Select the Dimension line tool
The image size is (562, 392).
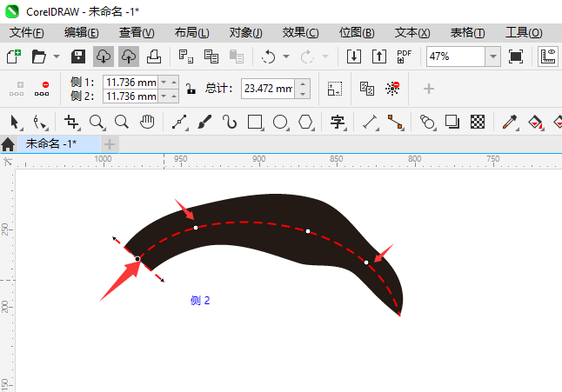(x=371, y=122)
